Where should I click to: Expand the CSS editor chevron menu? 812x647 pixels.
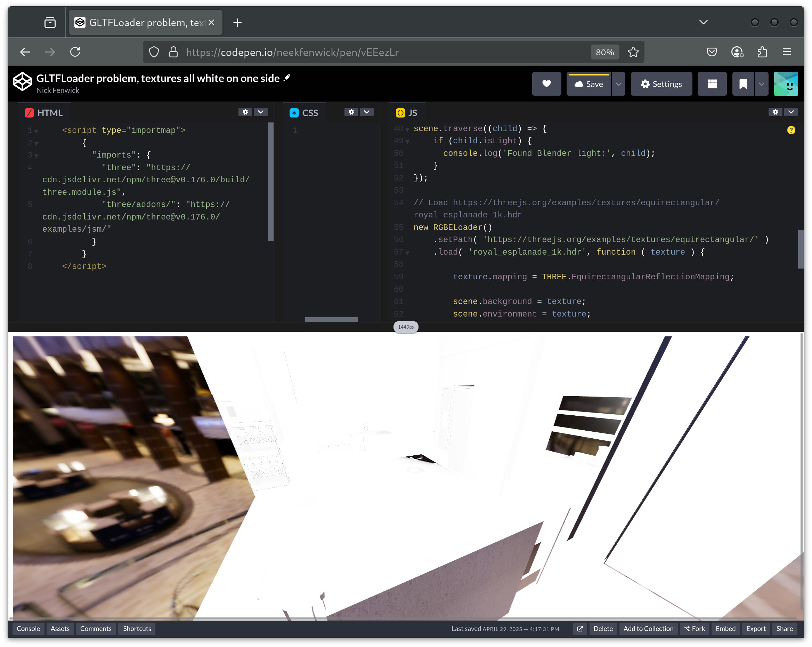[x=366, y=112]
